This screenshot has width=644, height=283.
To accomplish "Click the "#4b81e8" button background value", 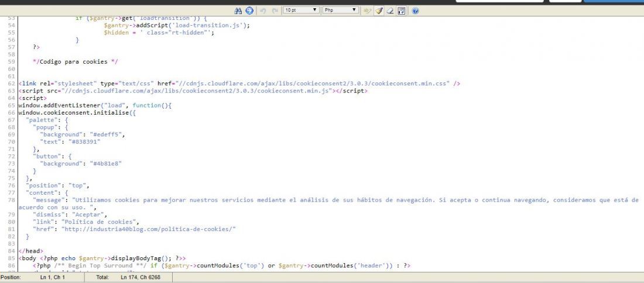I will [x=106, y=164].
